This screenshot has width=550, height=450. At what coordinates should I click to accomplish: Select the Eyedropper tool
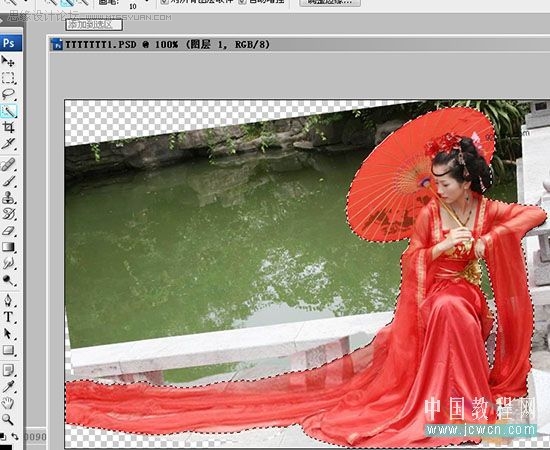[8, 387]
